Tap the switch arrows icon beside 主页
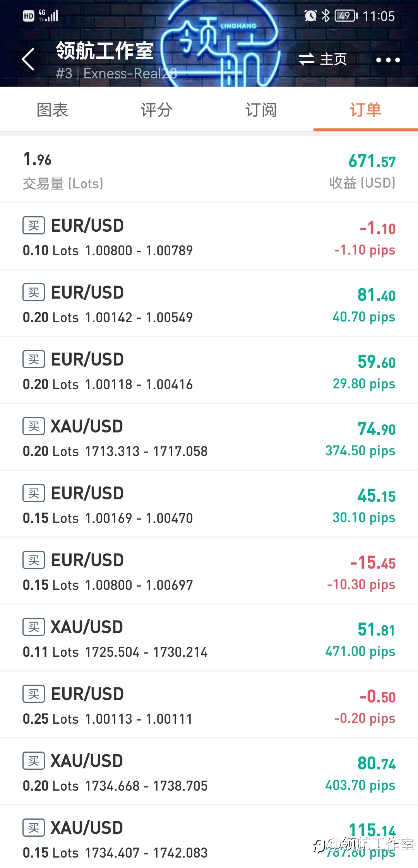This screenshot has width=418, height=868. pyautogui.click(x=306, y=59)
